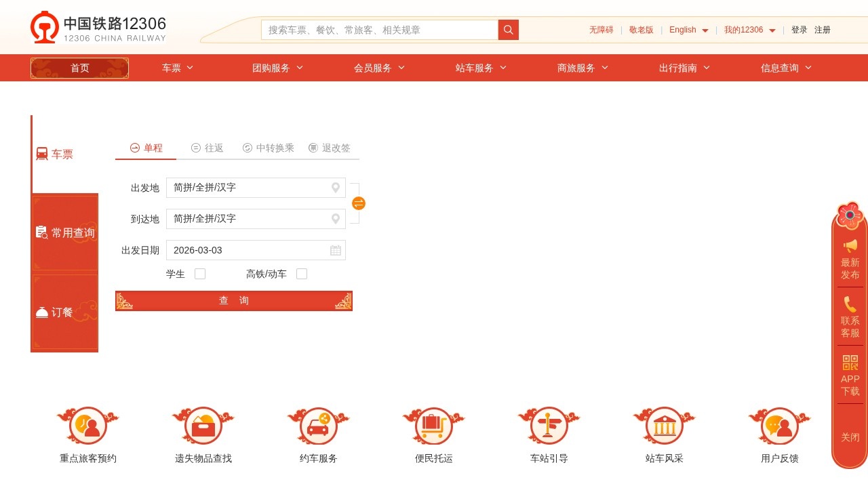Screen dimensions: 868x488
Task: Select the 中转换乘 transfer tab
Action: [269, 148]
